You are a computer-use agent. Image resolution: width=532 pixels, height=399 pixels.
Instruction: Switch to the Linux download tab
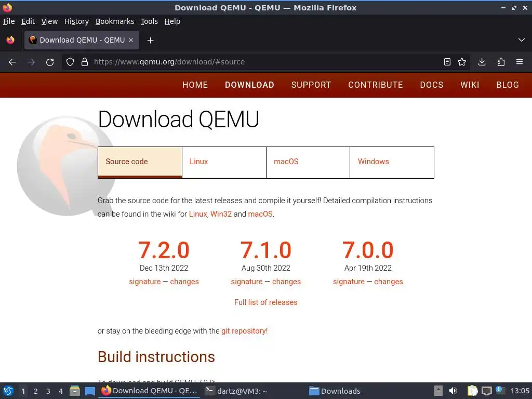224,163
